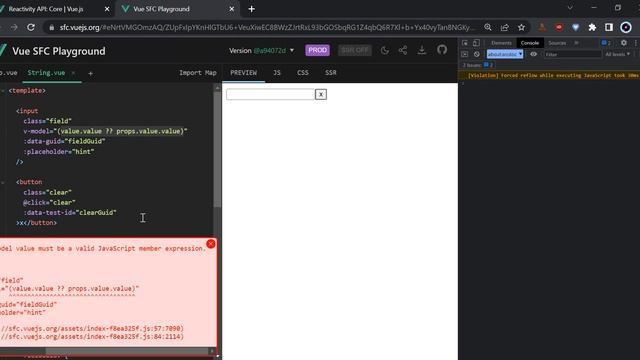
Task: Switch to the PREVIEW output tab
Action: click(x=244, y=73)
